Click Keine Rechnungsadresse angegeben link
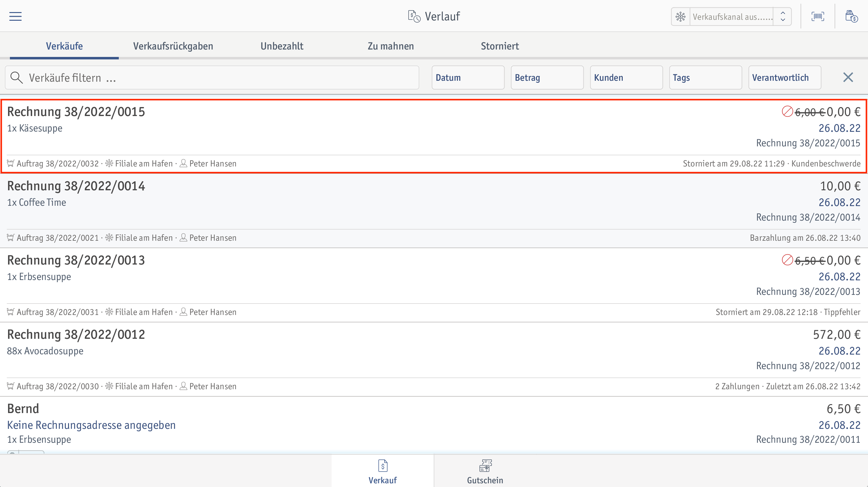 coord(91,425)
